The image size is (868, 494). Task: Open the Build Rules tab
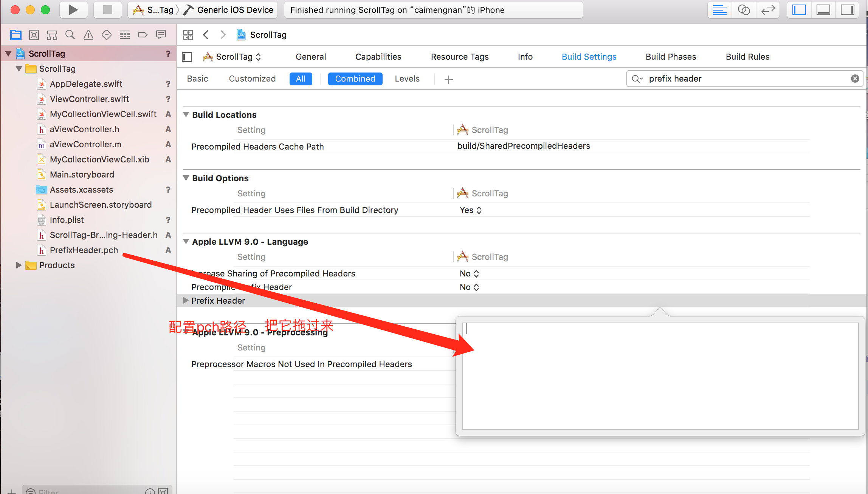(x=747, y=57)
